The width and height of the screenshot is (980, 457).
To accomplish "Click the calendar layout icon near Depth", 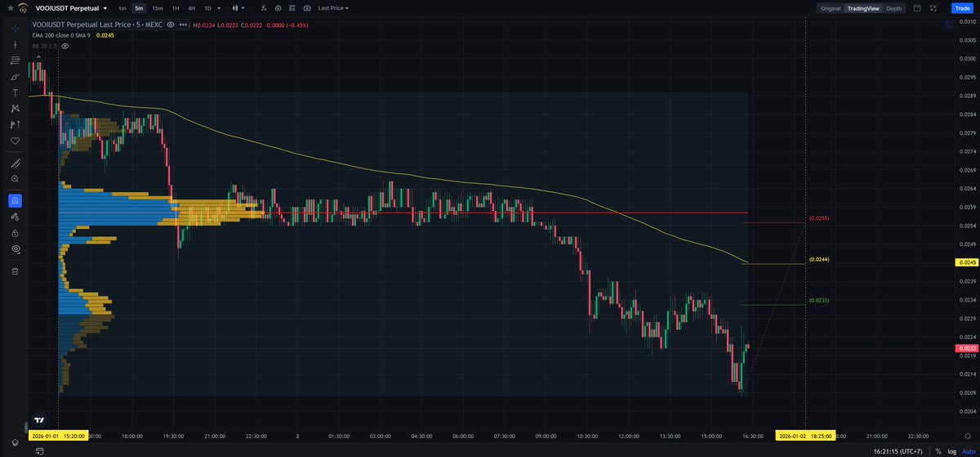I will pyautogui.click(x=917, y=8).
